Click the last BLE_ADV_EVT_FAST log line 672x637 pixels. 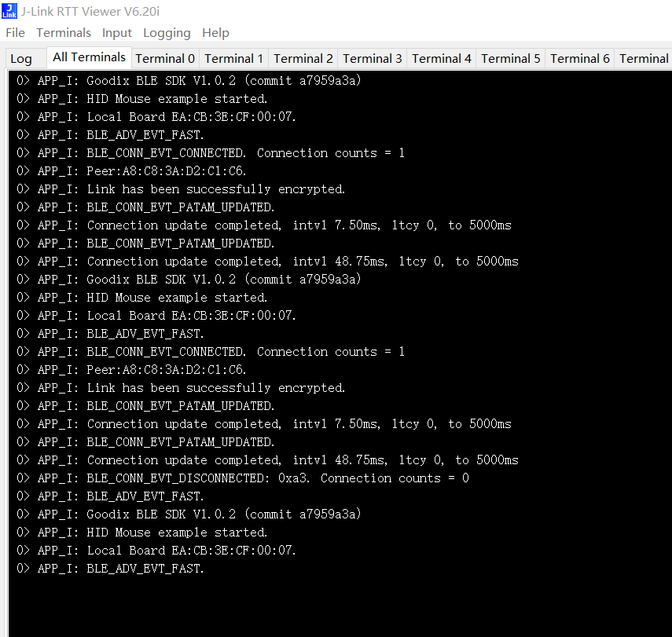110,569
